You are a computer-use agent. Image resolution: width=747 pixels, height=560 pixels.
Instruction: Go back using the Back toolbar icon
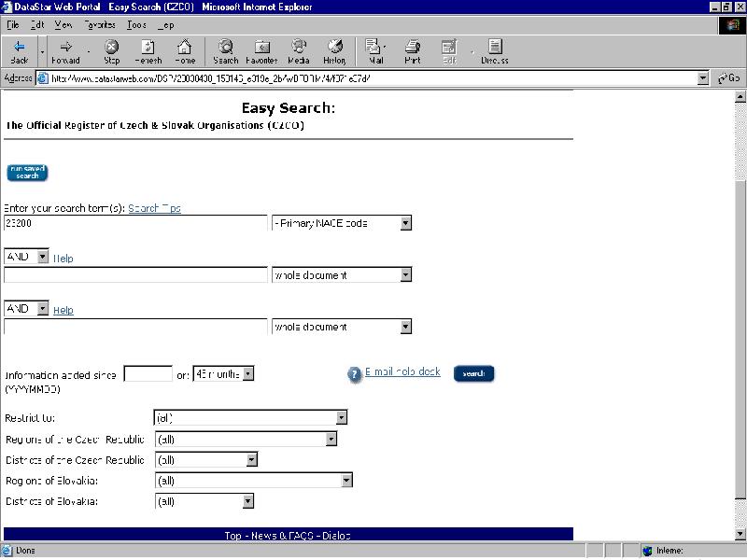[x=19, y=51]
